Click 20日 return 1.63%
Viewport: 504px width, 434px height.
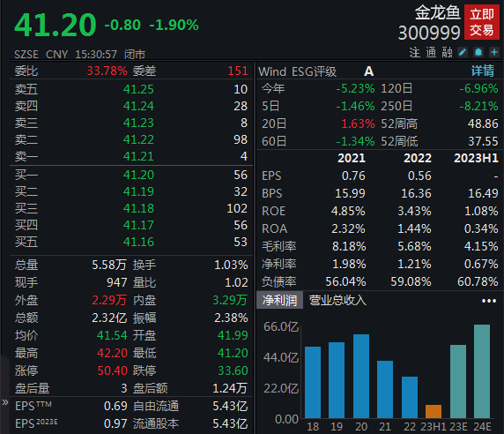pos(358,123)
